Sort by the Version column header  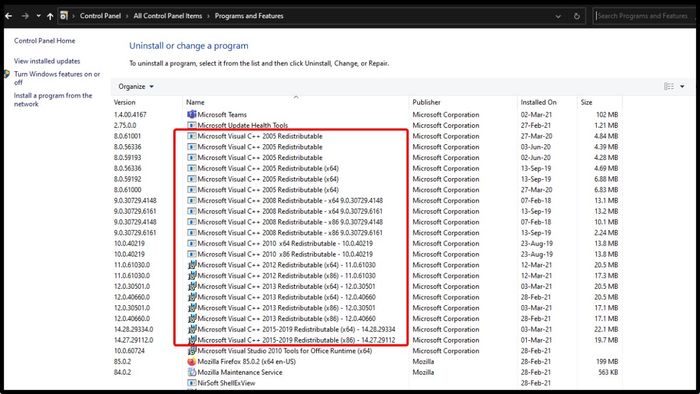click(x=125, y=102)
